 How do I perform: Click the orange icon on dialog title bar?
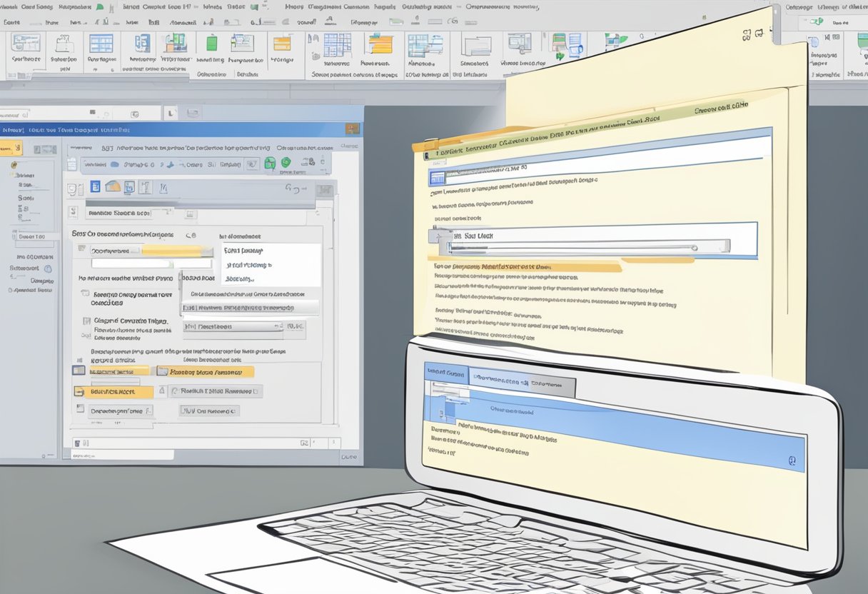click(352, 129)
